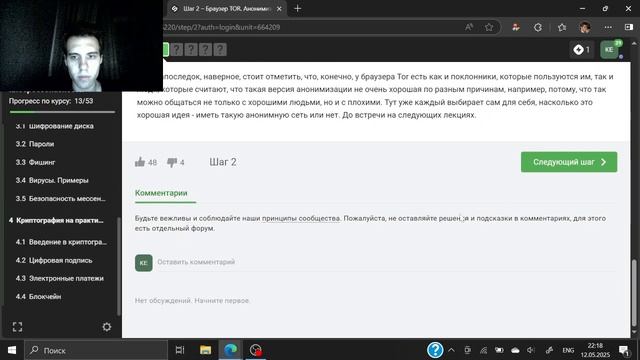Open the KE profile menu avatar
Image resolution: width=640 pixels, height=360 pixels.
(x=610, y=50)
